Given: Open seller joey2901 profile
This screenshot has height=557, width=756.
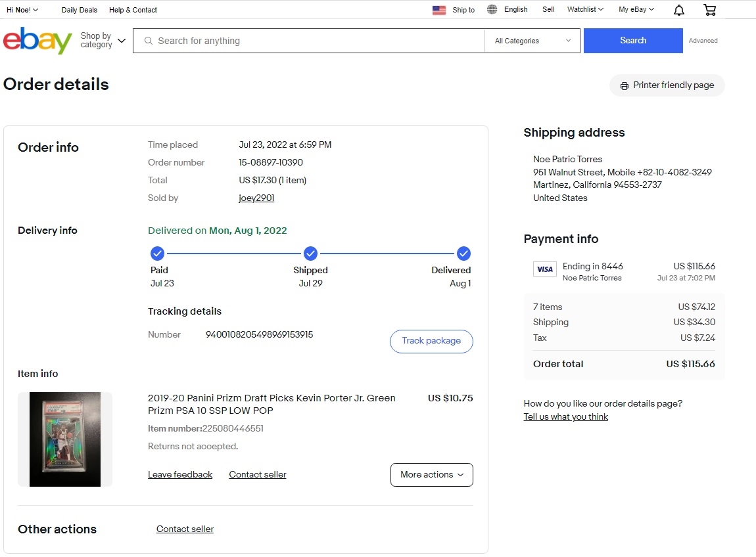Looking at the screenshot, I should [256, 198].
